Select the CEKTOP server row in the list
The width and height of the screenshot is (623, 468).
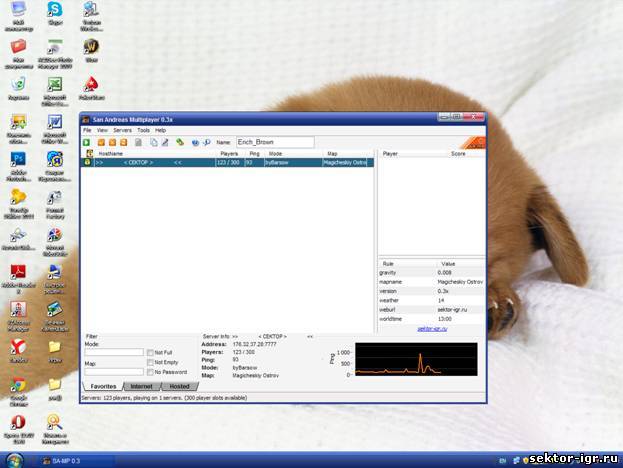[x=227, y=162]
